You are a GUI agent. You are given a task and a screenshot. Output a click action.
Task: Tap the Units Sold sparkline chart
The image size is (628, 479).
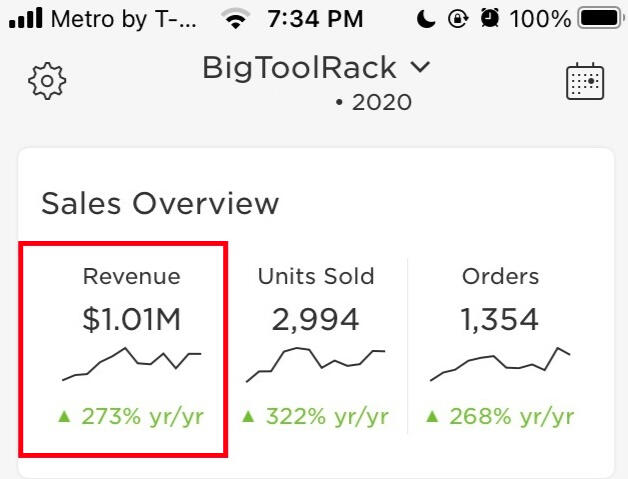[316, 364]
